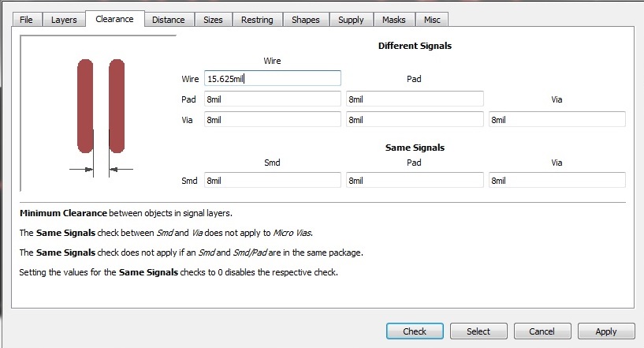Click the Pad-to-Pad clearance field
Image resolution: width=644 pixels, height=348 pixels.
pyautogui.click(x=415, y=99)
